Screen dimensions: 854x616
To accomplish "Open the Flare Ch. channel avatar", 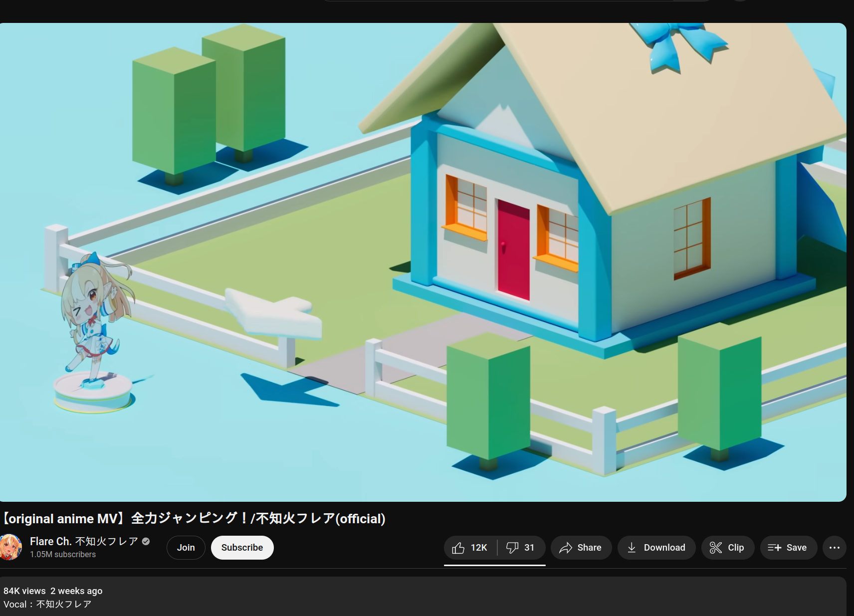I will pyautogui.click(x=10, y=547).
